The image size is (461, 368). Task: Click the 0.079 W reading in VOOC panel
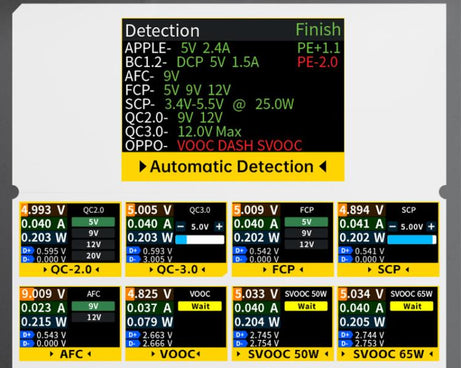tap(149, 322)
